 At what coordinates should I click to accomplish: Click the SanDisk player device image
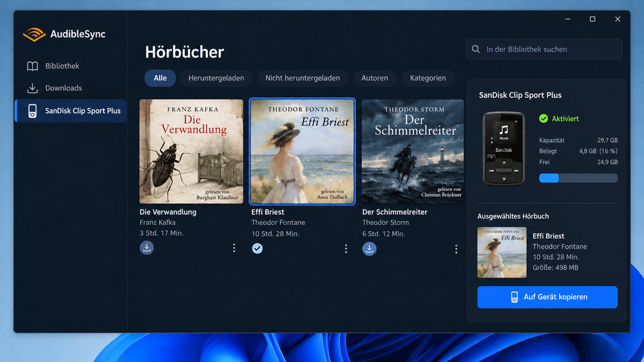[x=504, y=148]
